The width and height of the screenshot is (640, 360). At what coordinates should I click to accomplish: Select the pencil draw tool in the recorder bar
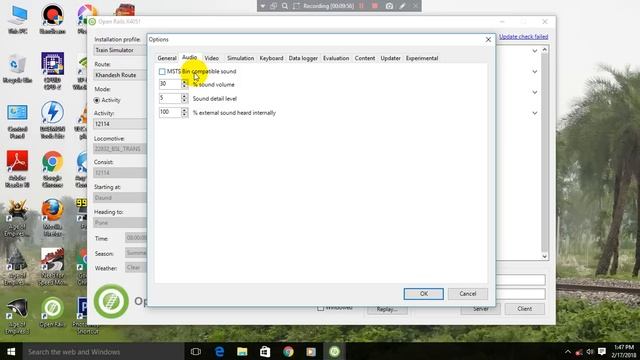click(x=402, y=6)
